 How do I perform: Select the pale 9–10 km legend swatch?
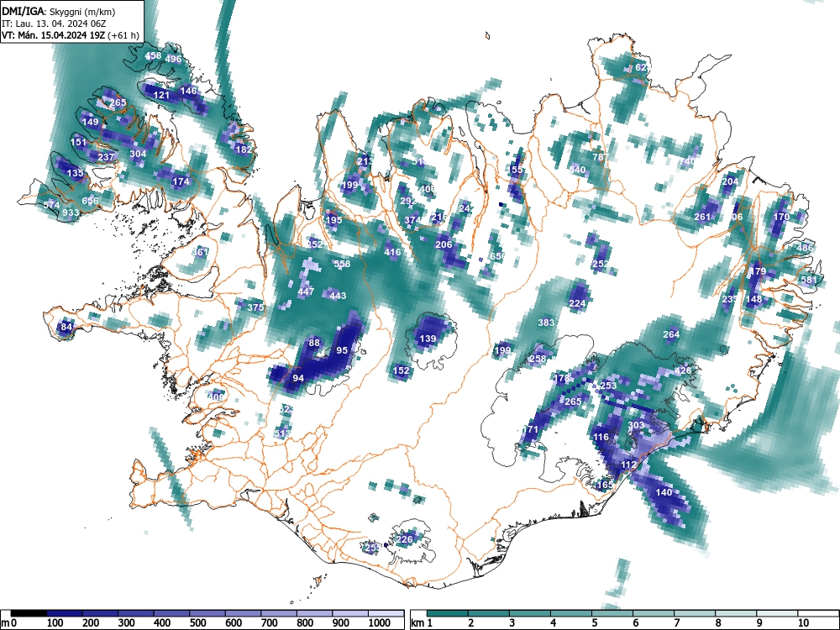point(777,613)
